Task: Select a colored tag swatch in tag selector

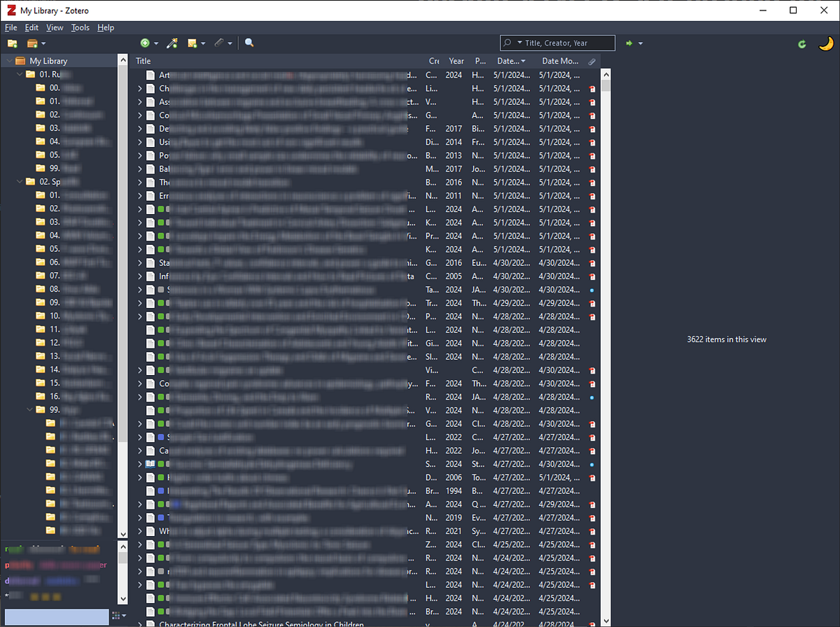Action: [33, 596]
